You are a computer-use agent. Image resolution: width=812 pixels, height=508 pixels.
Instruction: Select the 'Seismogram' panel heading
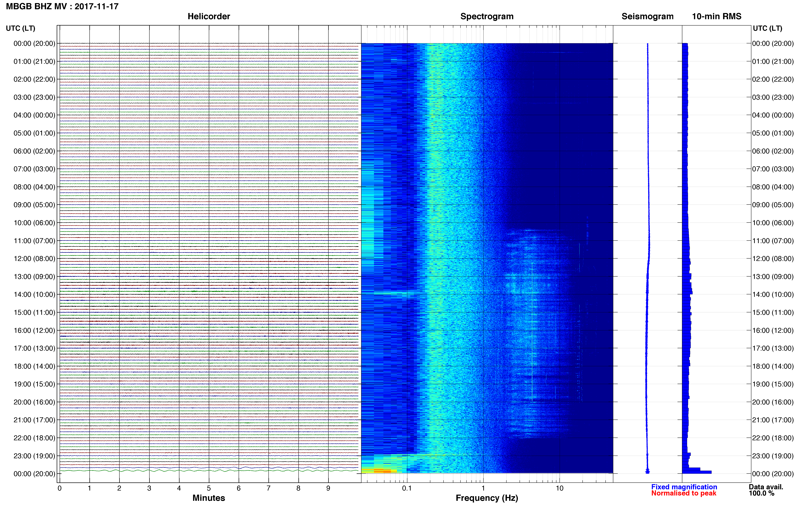pyautogui.click(x=648, y=16)
